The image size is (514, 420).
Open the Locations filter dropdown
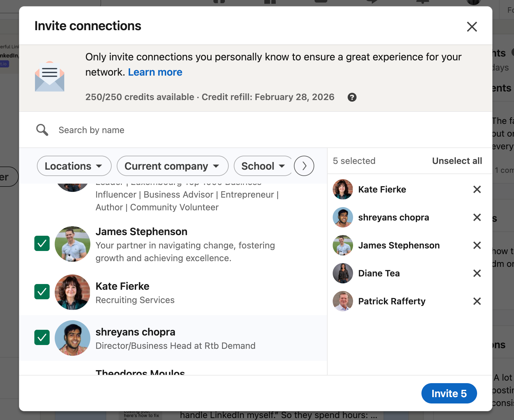coord(74,166)
